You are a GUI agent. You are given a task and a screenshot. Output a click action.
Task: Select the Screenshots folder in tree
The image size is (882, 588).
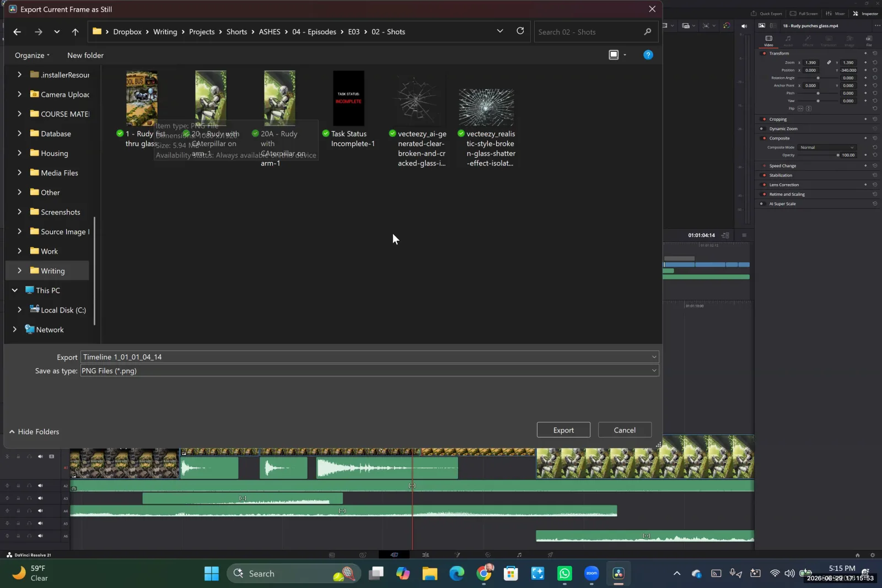(x=60, y=212)
